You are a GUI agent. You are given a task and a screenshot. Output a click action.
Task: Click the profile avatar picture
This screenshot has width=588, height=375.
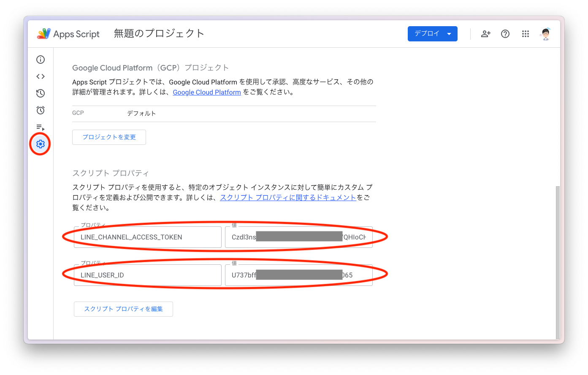tap(545, 34)
